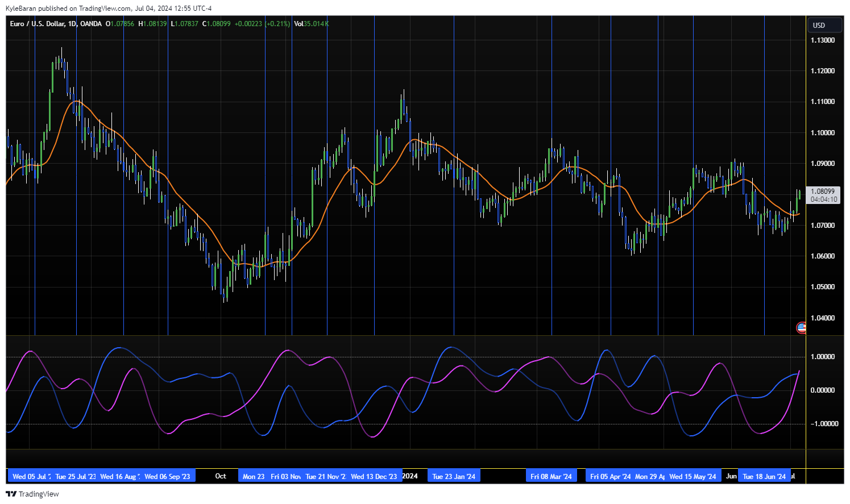Viewport: 850px width, 504px height.
Task: Click the US flag economic event icon
Action: coord(801,327)
